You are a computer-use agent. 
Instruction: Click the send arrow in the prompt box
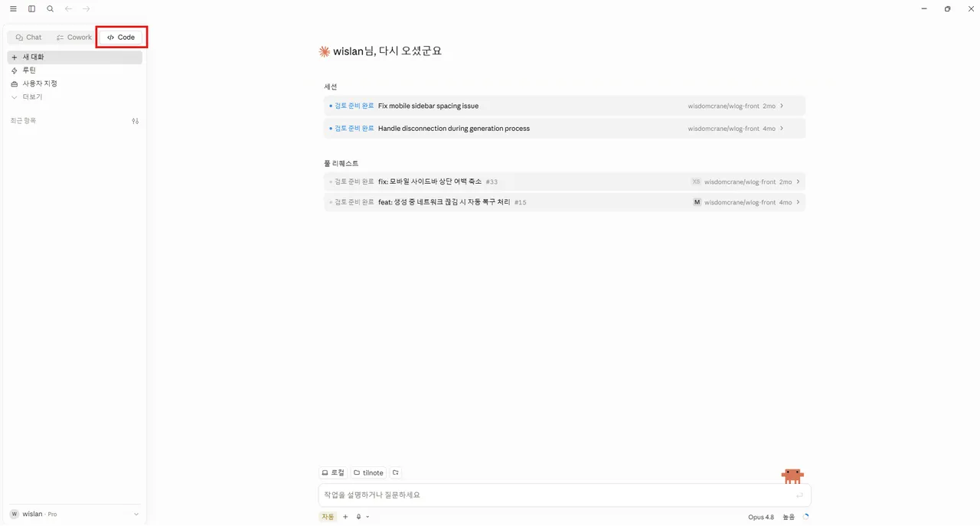point(799,495)
